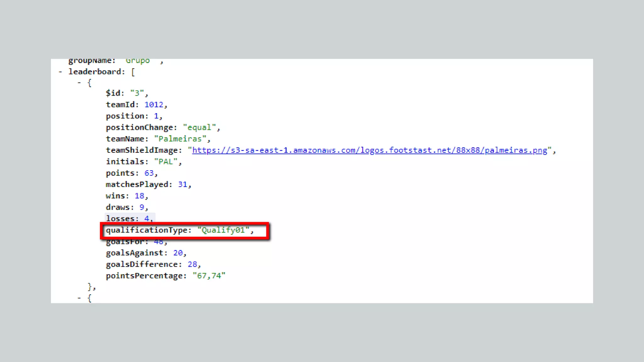Click the goalsDifference value 28

(x=192, y=264)
